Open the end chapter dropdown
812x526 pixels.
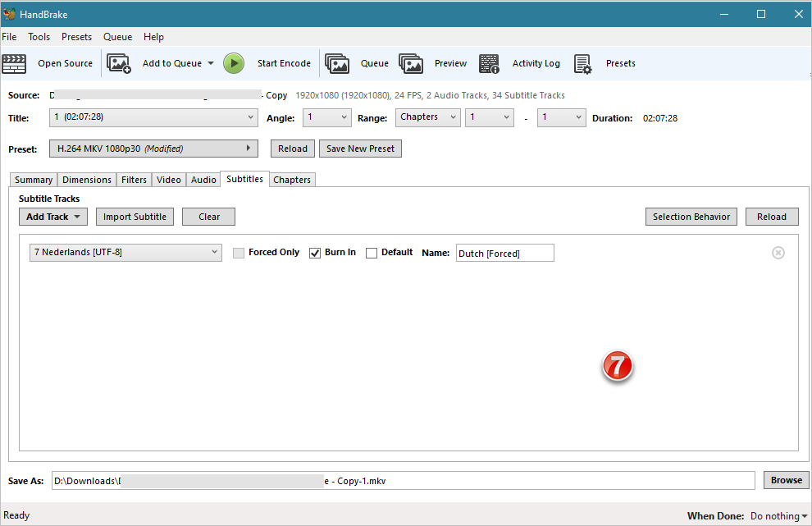point(561,117)
